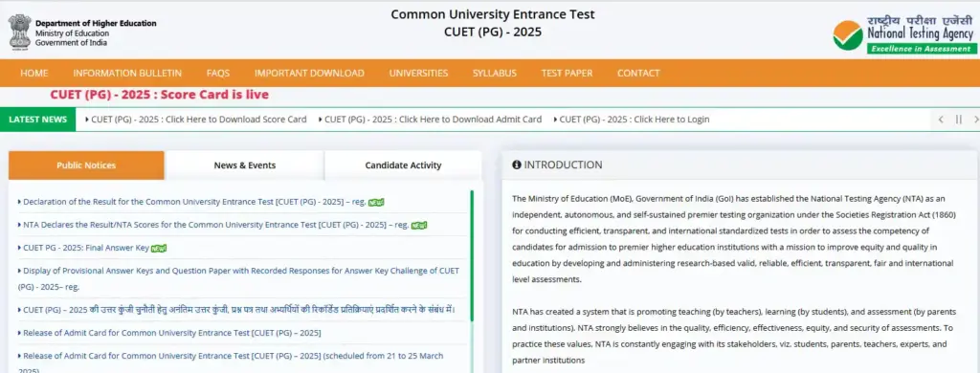980x373 pixels.
Task: Click NEW badge on Declaration of Result notice
Action: click(x=375, y=203)
